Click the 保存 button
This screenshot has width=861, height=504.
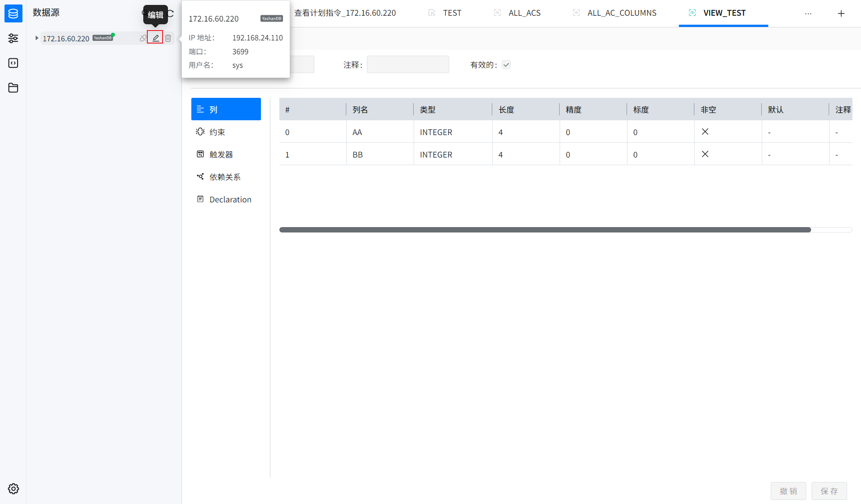point(829,491)
